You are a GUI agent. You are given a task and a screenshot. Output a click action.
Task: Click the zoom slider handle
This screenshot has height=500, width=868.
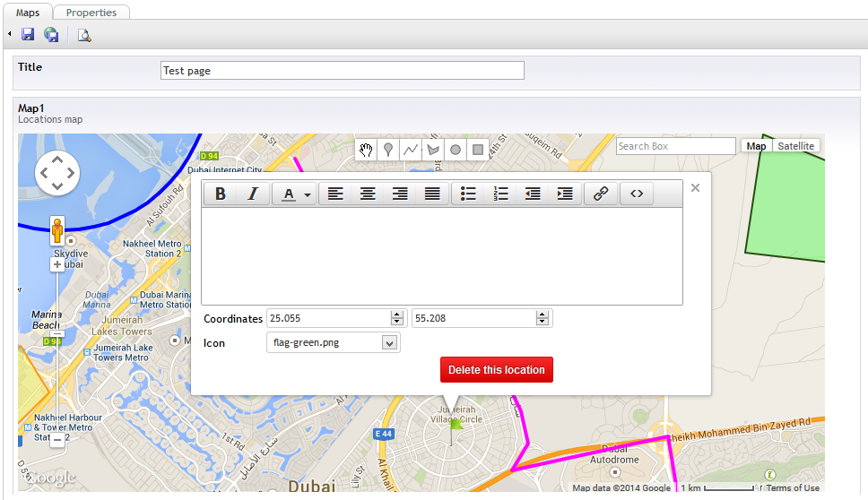[57, 333]
